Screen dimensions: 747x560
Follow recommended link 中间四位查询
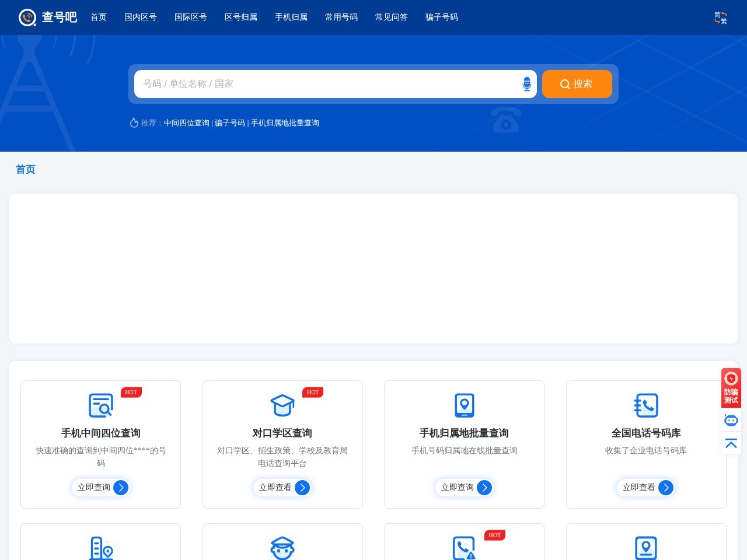187,123
